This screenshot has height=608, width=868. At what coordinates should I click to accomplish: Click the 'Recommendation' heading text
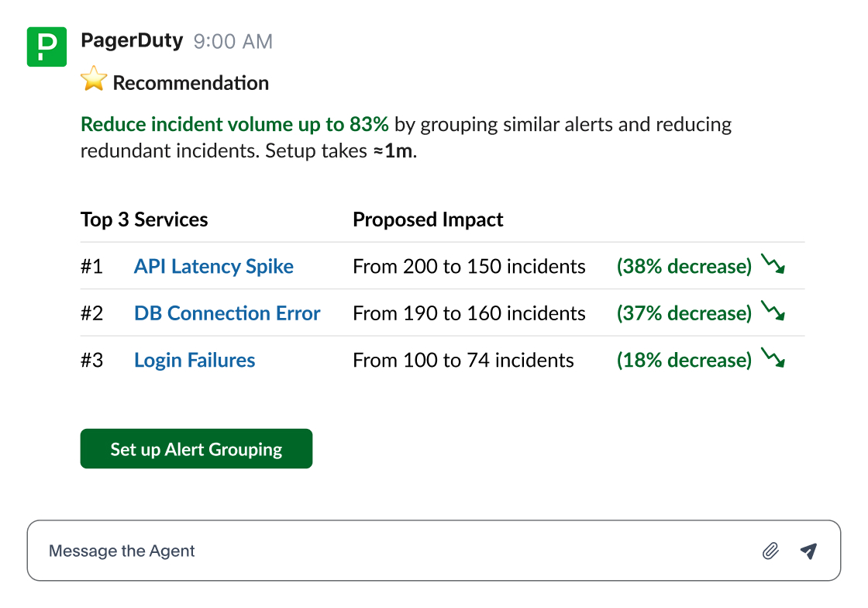(x=191, y=83)
